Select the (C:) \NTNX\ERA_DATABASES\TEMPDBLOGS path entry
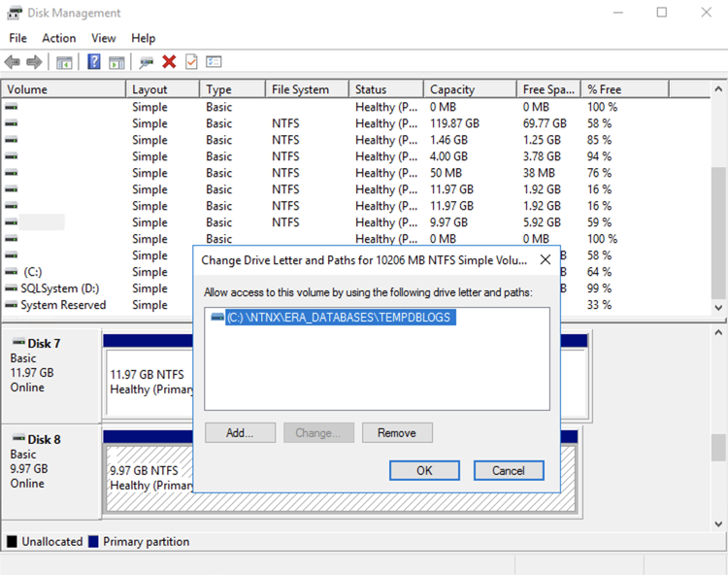 pos(341,318)
